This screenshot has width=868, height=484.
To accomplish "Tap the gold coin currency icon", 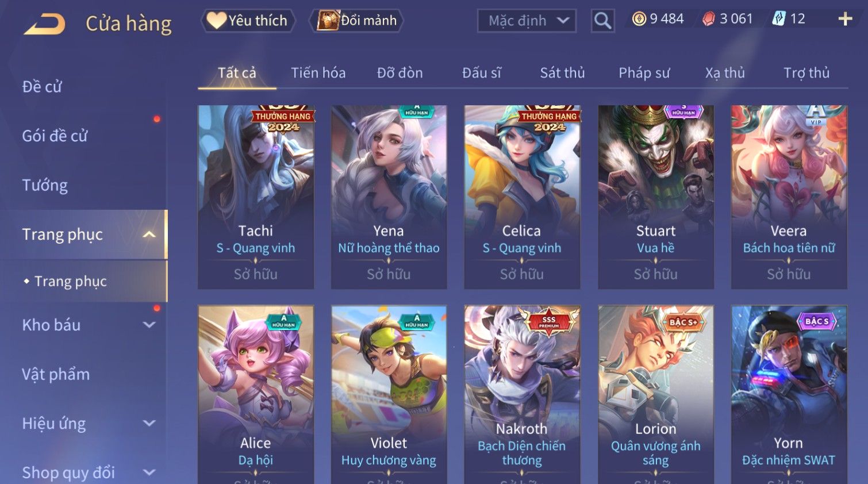I will (639, 19).
